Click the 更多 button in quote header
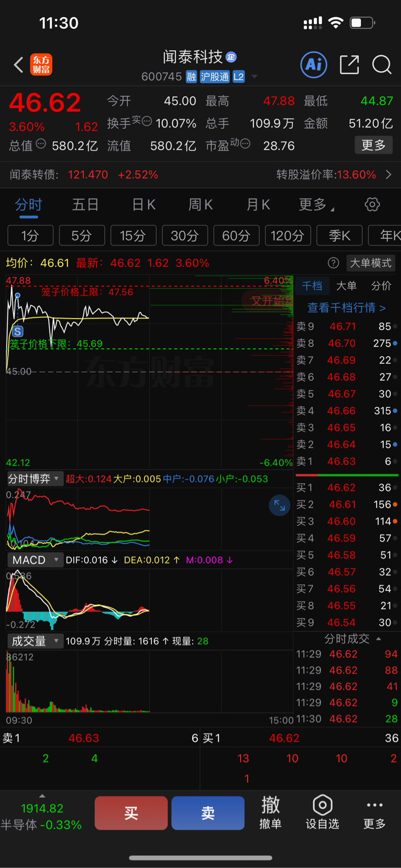401x868 pixels. (373, 145)
